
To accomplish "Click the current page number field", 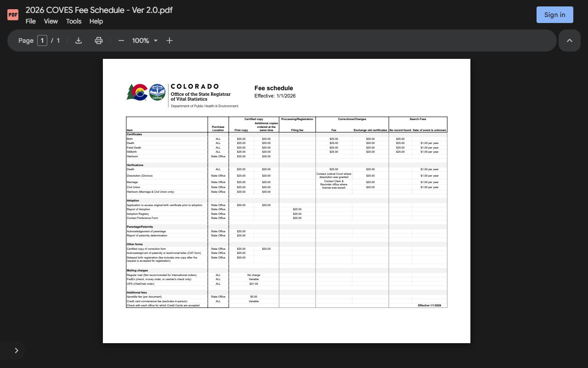I will coord(42,40).
